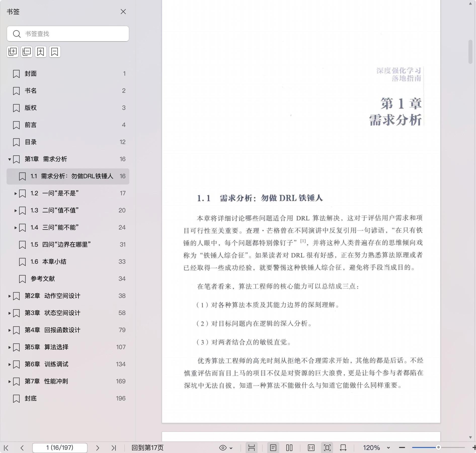Click the 书签查找 search field
476x453 pixels.
tap(73, 34)
